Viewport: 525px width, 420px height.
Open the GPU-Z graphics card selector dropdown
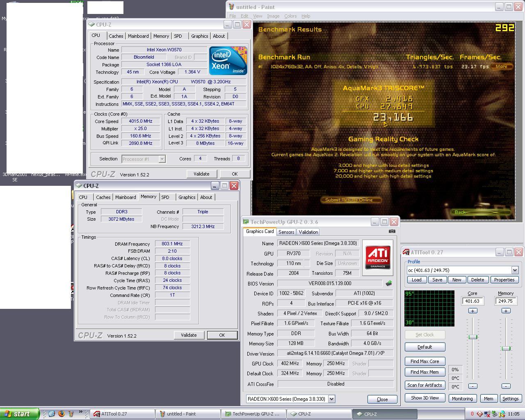tap(331, 399)
